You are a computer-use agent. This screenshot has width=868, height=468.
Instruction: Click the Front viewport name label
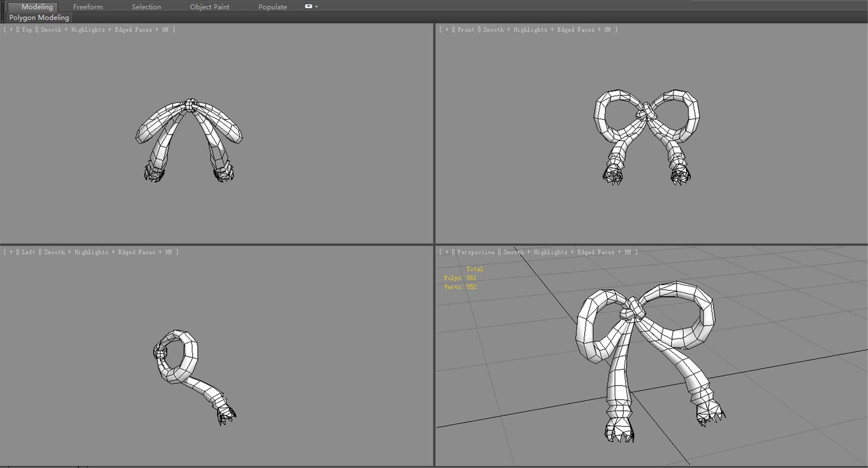(466, 30)
